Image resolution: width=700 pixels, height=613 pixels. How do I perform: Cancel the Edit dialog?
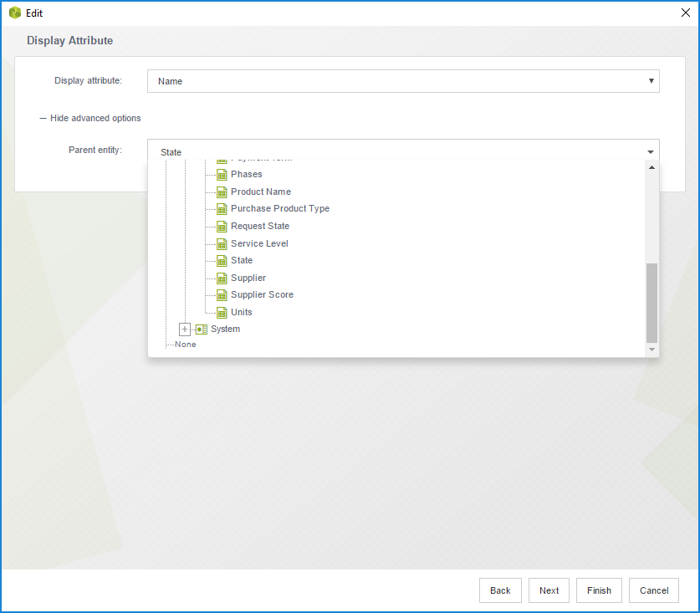[x=654, y=590]
